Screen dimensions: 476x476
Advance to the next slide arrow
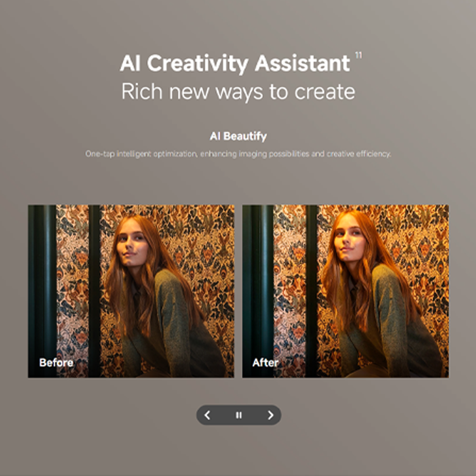270,415
